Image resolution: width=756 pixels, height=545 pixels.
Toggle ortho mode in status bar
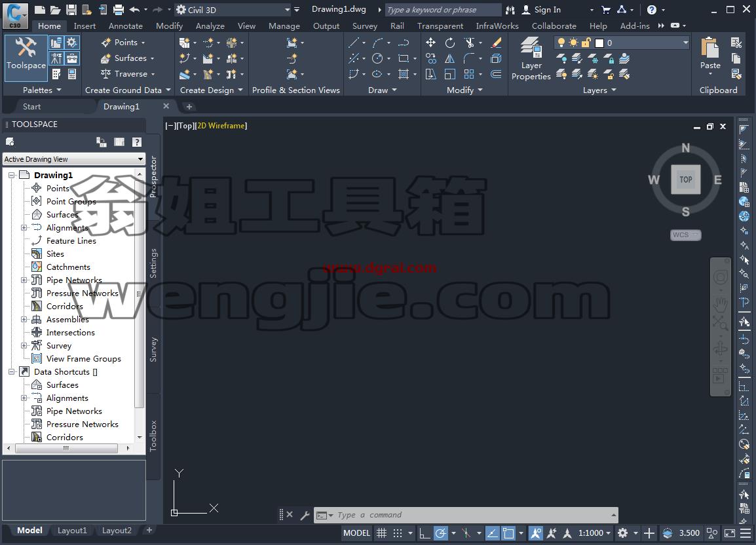click(425, 533)
